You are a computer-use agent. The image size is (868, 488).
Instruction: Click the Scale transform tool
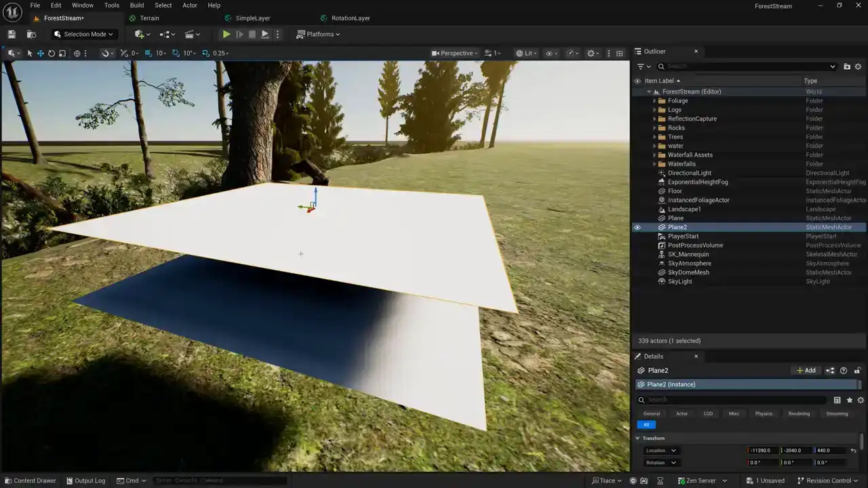62,54
